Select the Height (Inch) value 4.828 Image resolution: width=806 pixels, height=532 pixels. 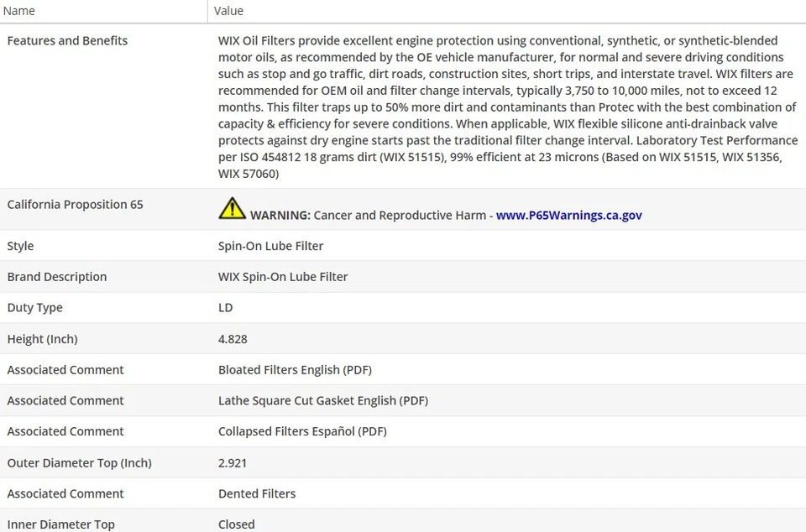click(x=233, y=339)
